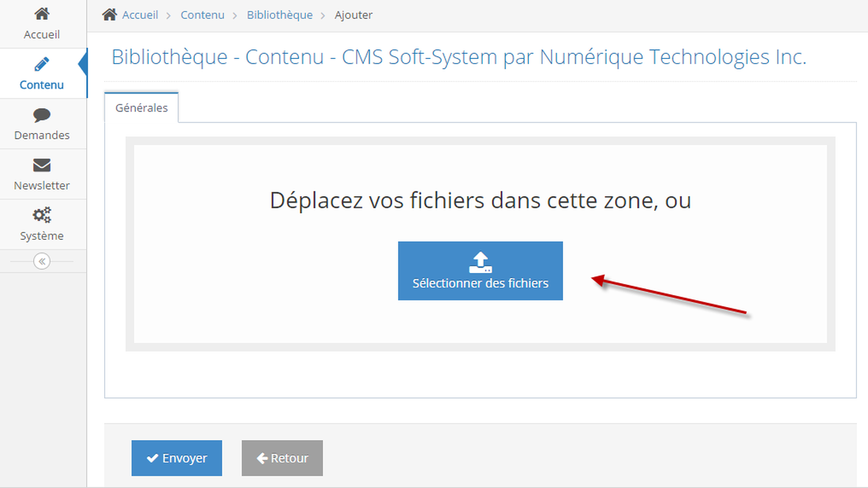Image resolution: width=868 pixels, height=488 pixels.
Task: Click the left arrow icon on Retour
Action: 262,458
